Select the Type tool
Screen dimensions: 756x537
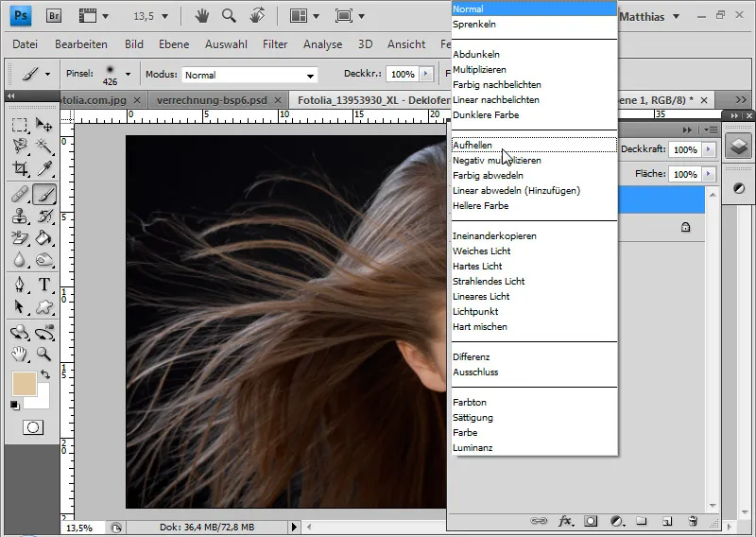point(44,285)
